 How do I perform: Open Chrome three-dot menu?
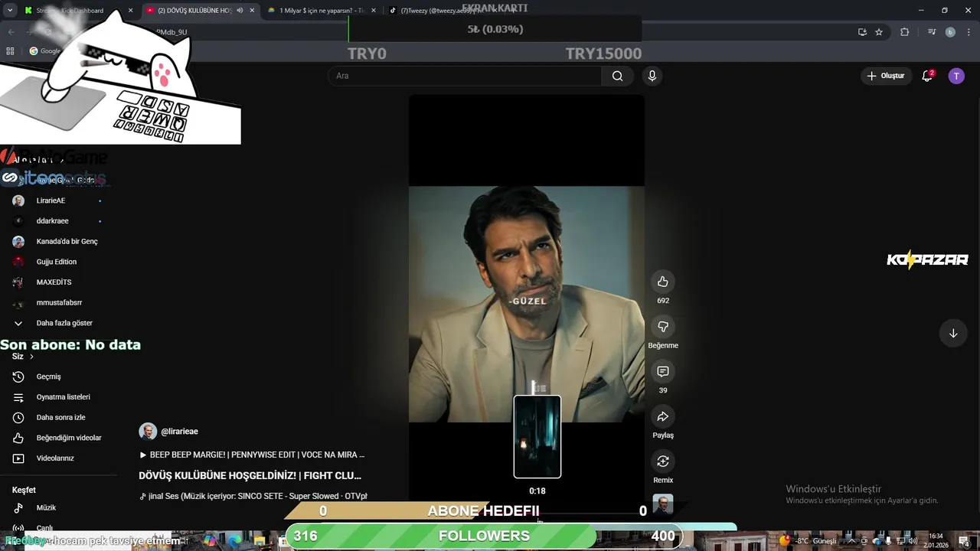point(968,32)
